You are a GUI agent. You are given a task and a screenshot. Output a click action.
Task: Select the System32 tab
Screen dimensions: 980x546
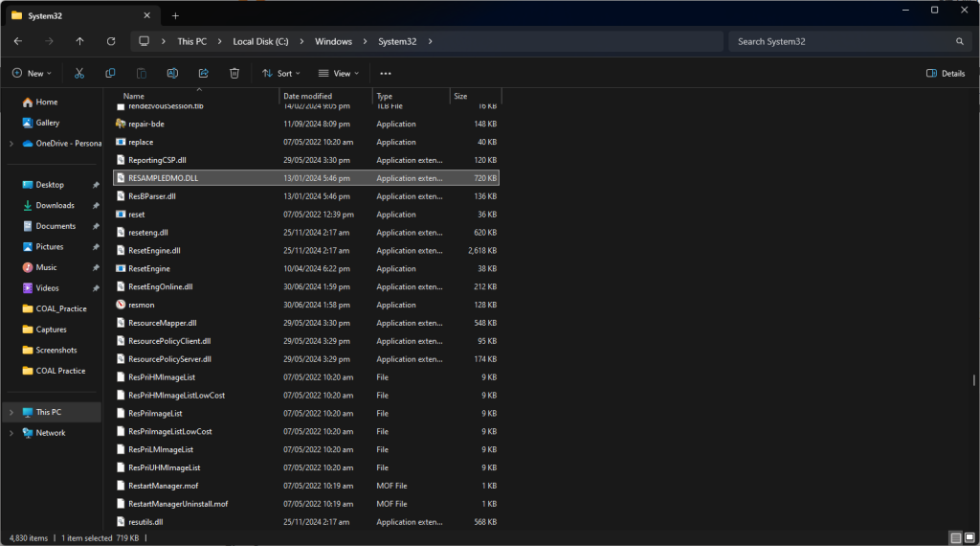tap(81, 15)
